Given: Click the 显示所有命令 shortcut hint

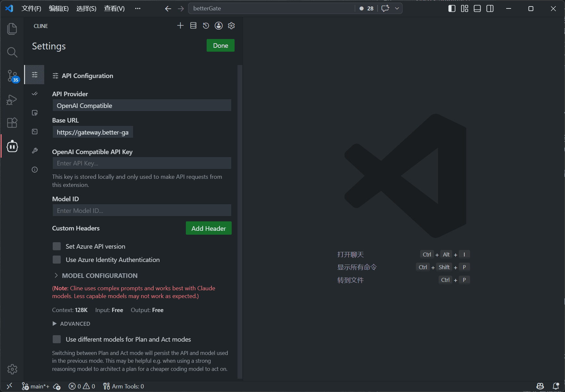Looking at the screenshot, I should tap(357, 267).
